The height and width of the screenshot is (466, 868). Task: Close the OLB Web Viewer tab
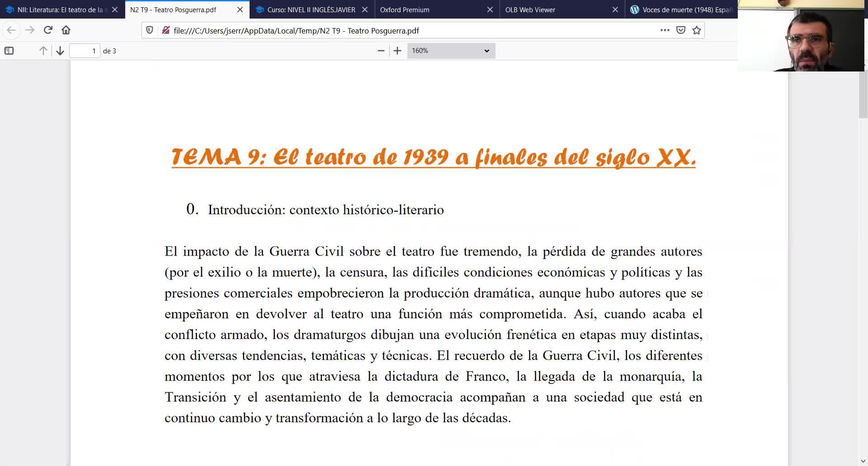[615, 10]
